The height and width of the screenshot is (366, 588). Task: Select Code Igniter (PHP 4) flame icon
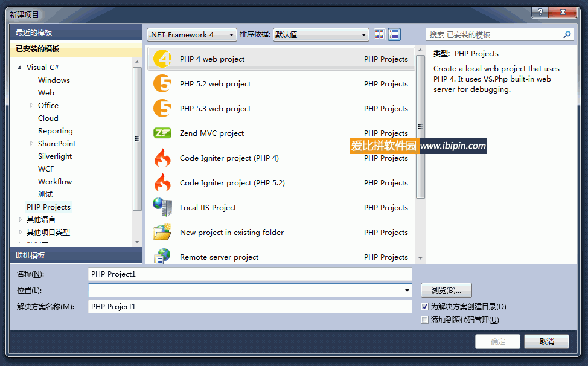(162, 158)
